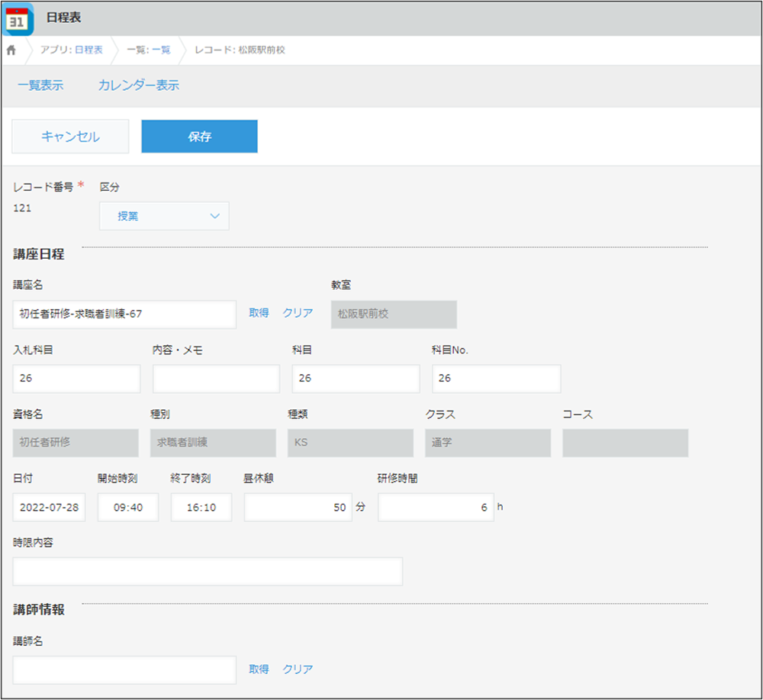Open アプリ: 日程表 breadcrumb link
Viewport: 763px width, 700px height.
click(72, 50)
